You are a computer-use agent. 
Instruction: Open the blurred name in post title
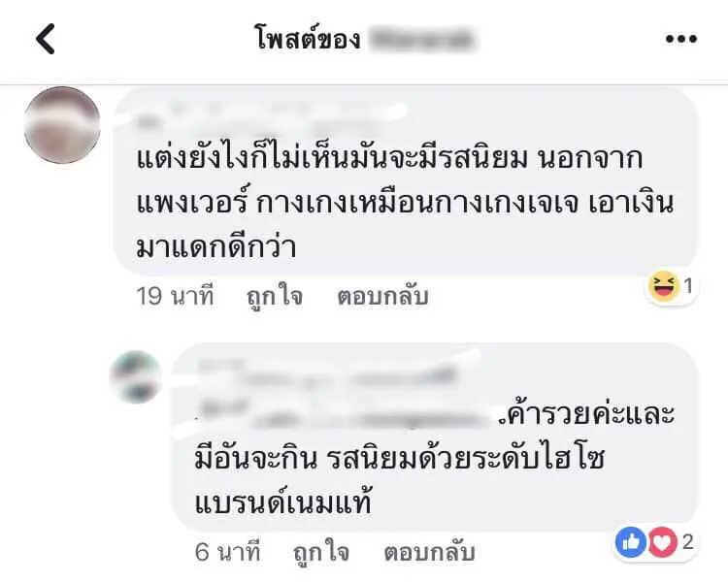click(x=423, y=39)
